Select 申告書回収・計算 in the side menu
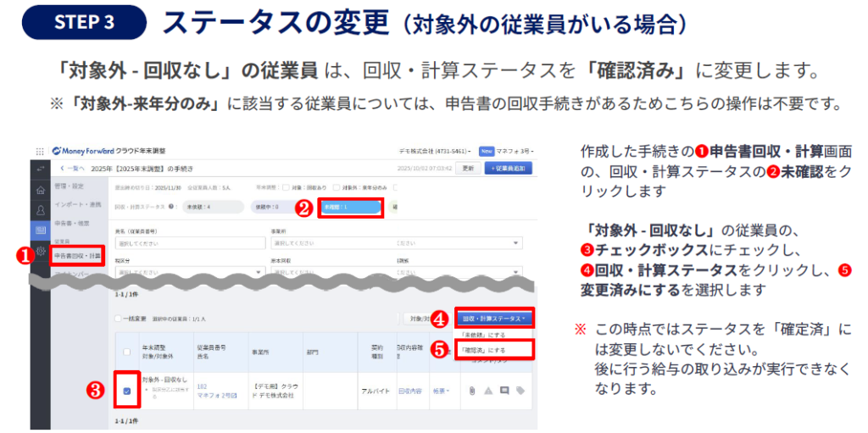 coord(77,254)
